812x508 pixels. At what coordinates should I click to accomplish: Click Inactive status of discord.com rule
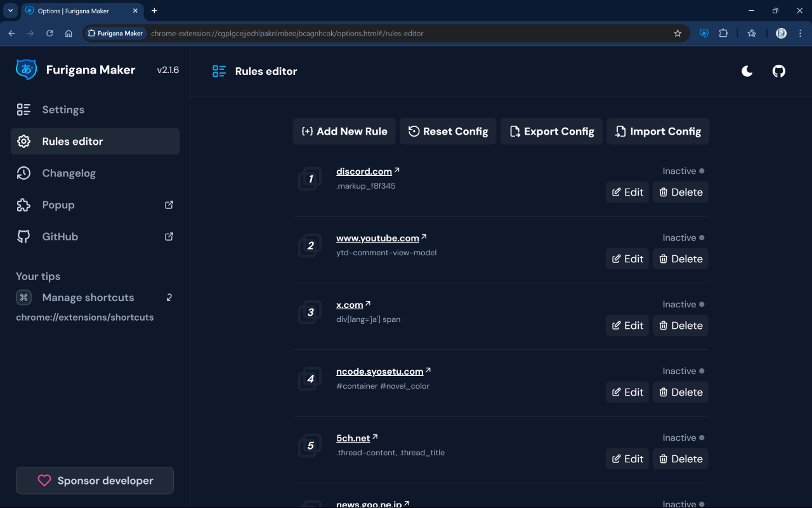coord(684,171)
